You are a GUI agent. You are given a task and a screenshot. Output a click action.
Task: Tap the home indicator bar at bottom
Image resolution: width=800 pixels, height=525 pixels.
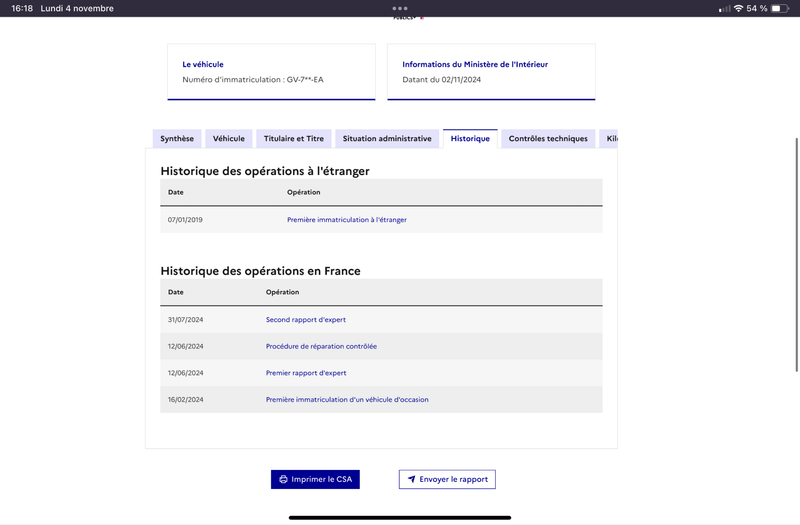[x=400, y=518]
